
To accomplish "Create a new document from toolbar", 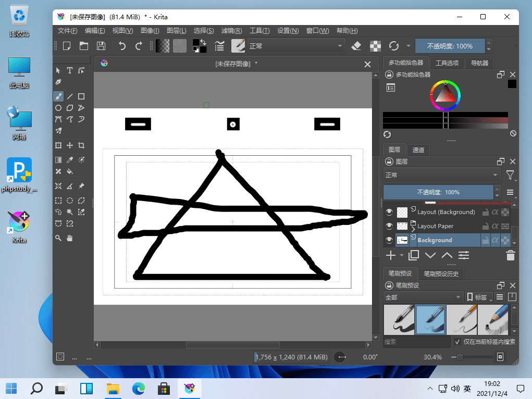I will coord(67,46).
